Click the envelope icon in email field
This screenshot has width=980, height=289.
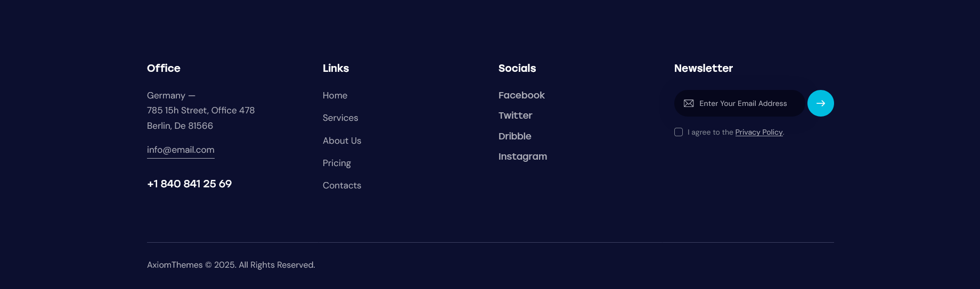tap(689, 103)
